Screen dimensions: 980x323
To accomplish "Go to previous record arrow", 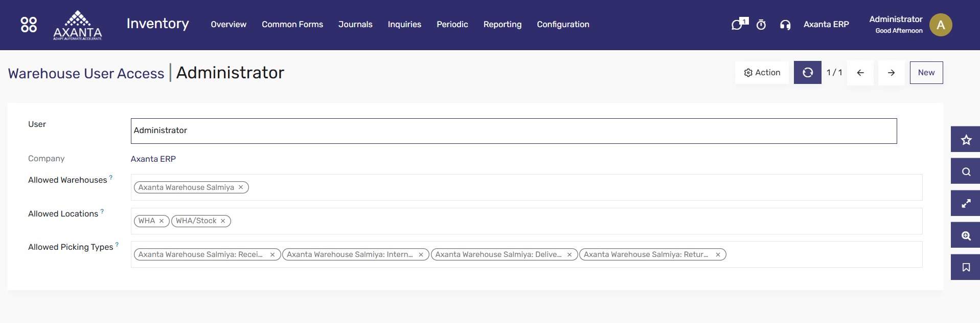I will [860, 73].
